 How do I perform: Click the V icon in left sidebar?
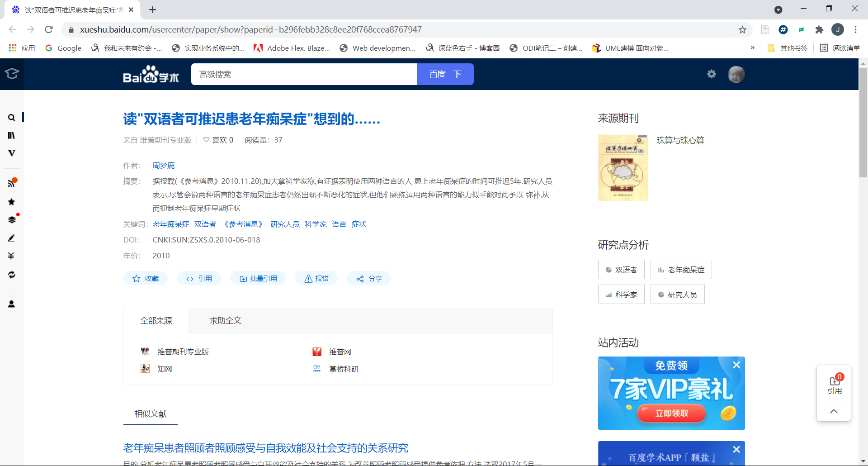click(12, 153)
